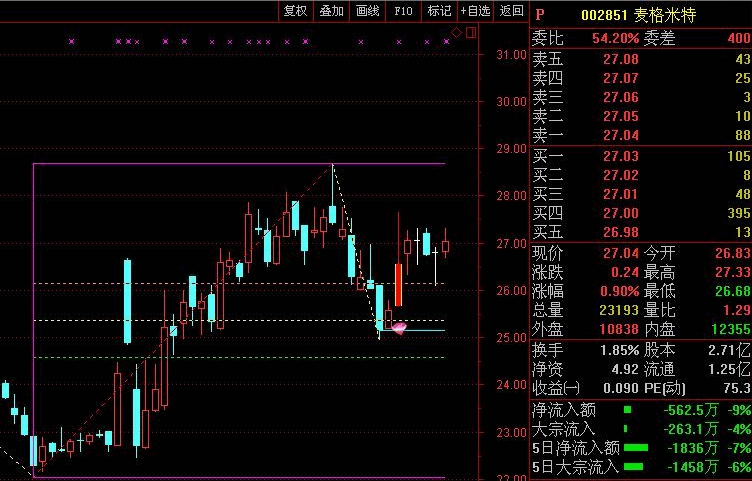This screenshot has width=752, height=481.
Task: Click the 量比 value 1.29
Action: tap(739, 310)
